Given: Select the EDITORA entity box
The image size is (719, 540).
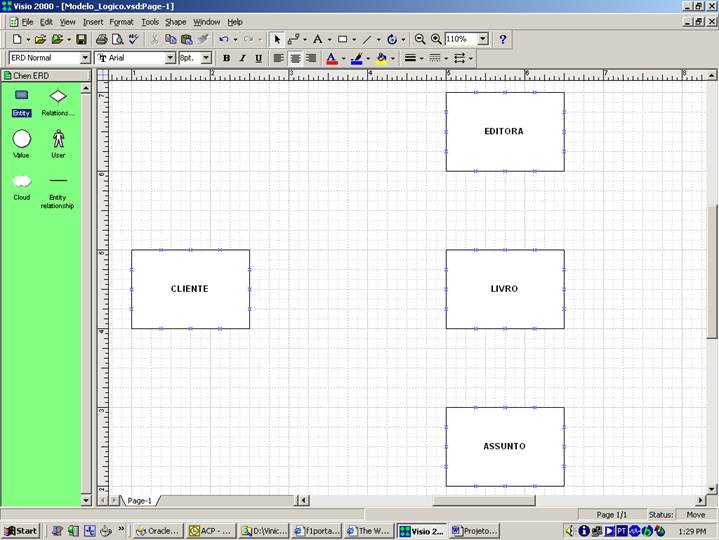Looking at the screenshot, I should (x=505, y=132).
